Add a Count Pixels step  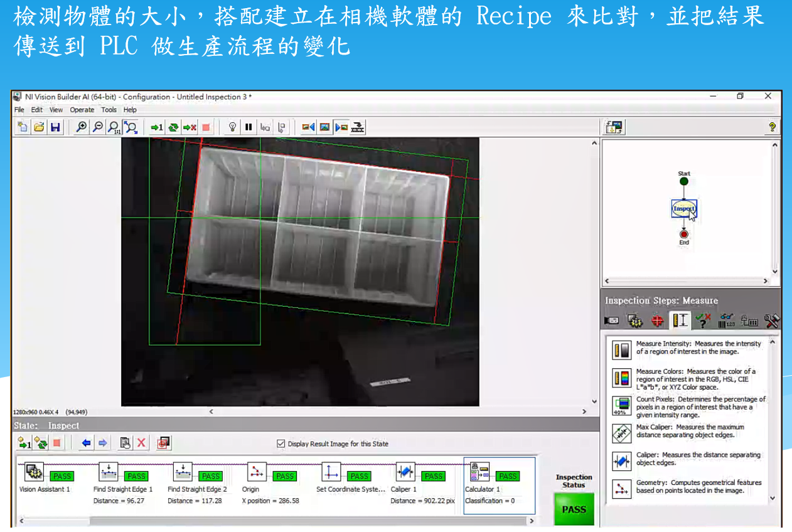click(689, 407)
